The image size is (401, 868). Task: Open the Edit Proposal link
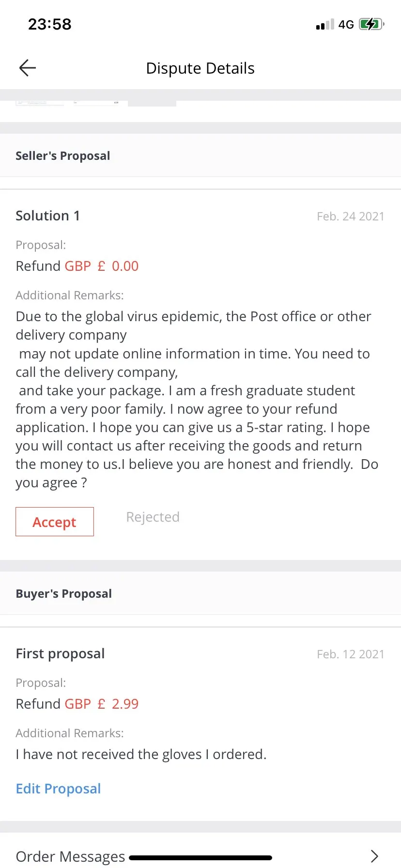(59, 789)
